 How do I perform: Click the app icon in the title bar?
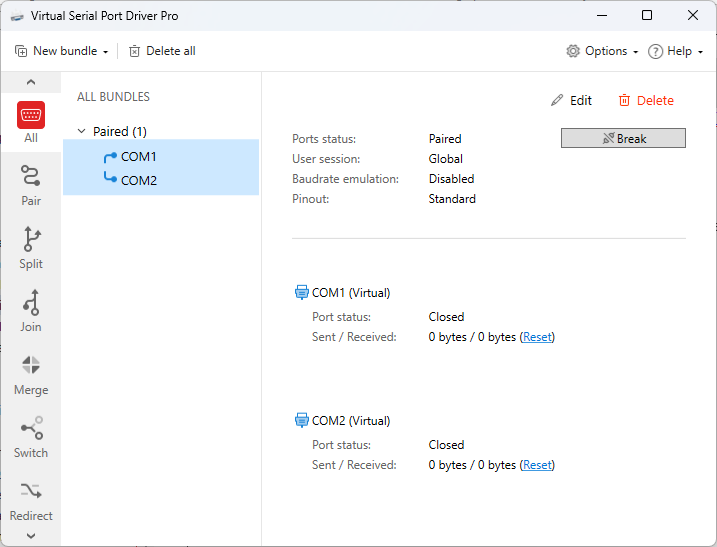pos(17,16)
